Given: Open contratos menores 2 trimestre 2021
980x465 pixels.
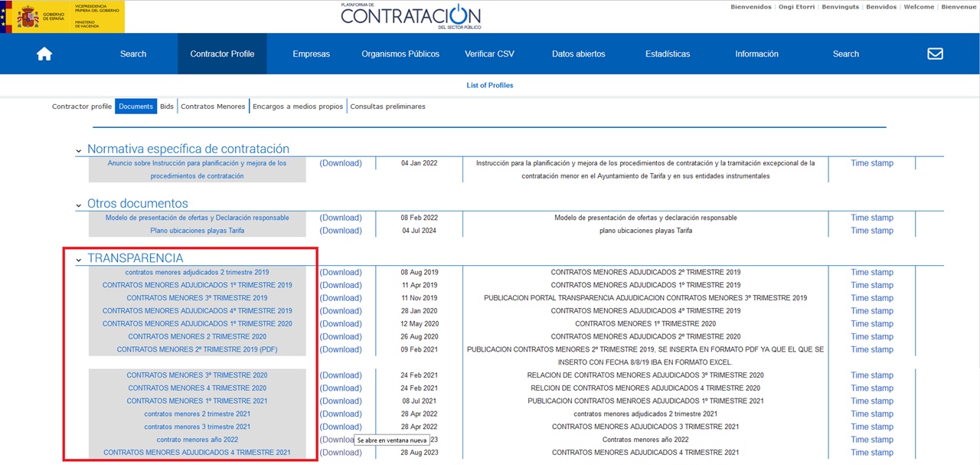Looking at the screenshot, I should pyautogui.click(x=197, y=414).
